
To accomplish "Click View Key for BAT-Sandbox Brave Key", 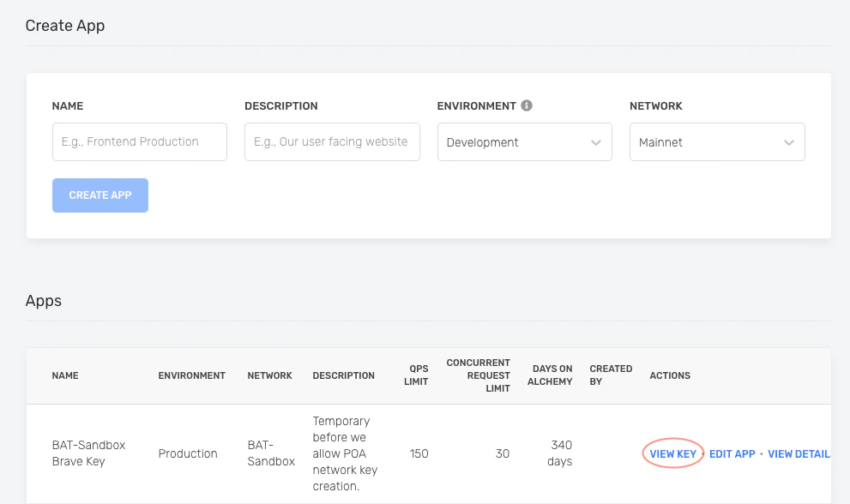I will [672, 454].
